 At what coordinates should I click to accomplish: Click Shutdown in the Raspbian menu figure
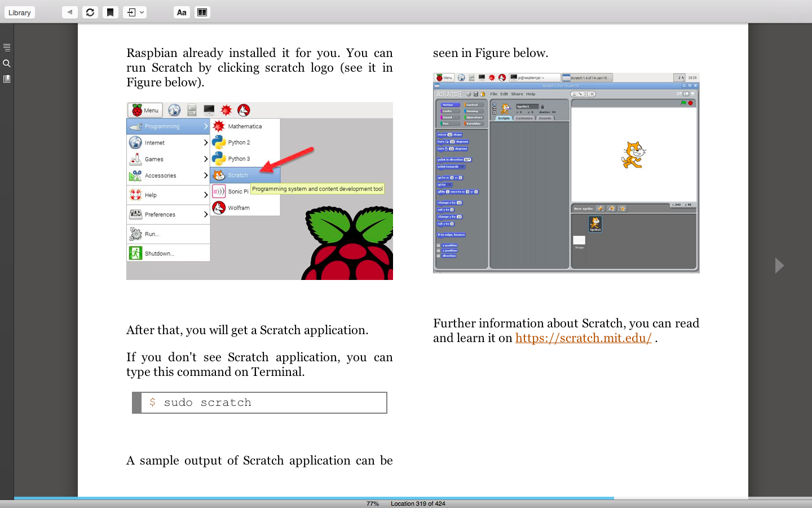click(168, 253)
